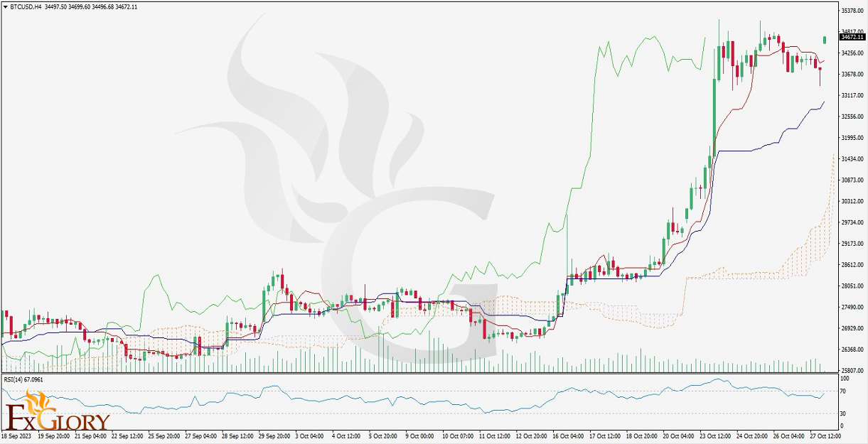Click the 28 Sep 12:00 time label
The image size is (868, 444).
[237, 436]
